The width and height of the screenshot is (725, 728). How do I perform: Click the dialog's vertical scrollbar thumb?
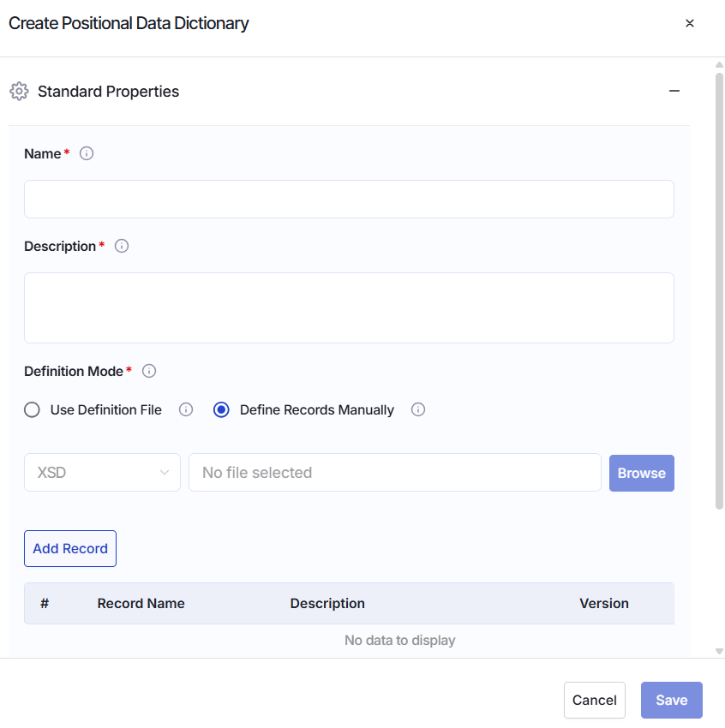pyautogui.click(x=719, y=291)
